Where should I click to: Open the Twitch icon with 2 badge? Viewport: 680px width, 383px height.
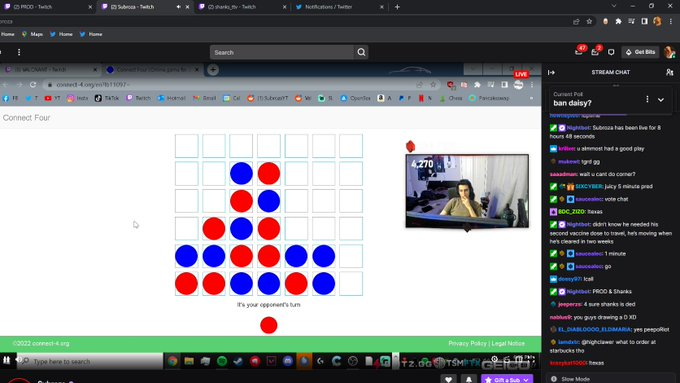click(x=595, y=52)
